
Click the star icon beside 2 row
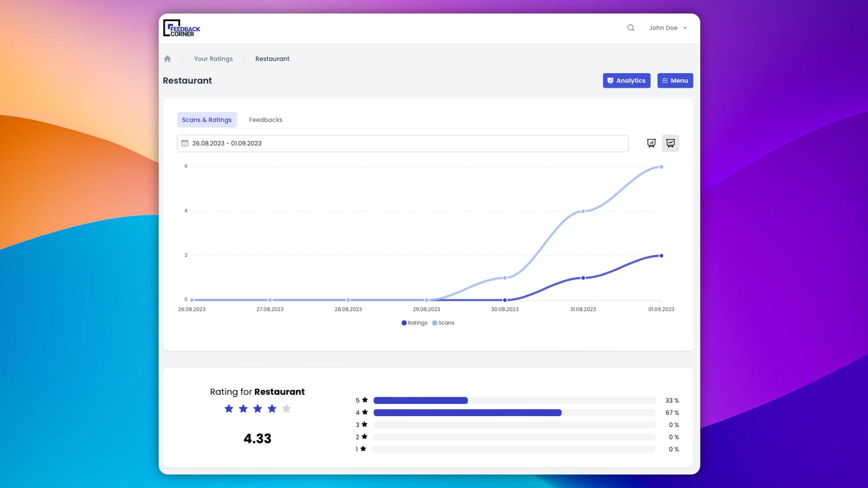(x=364, y=436)
